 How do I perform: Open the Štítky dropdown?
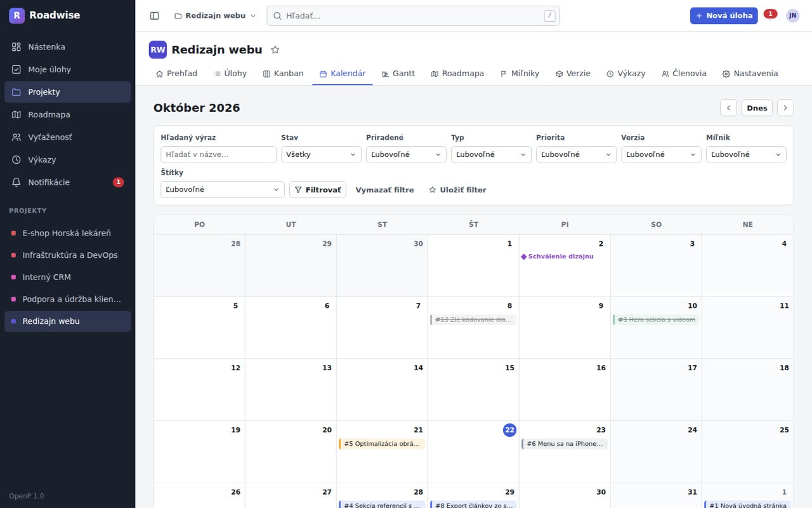pyautogui.click(x=223, y=190)
